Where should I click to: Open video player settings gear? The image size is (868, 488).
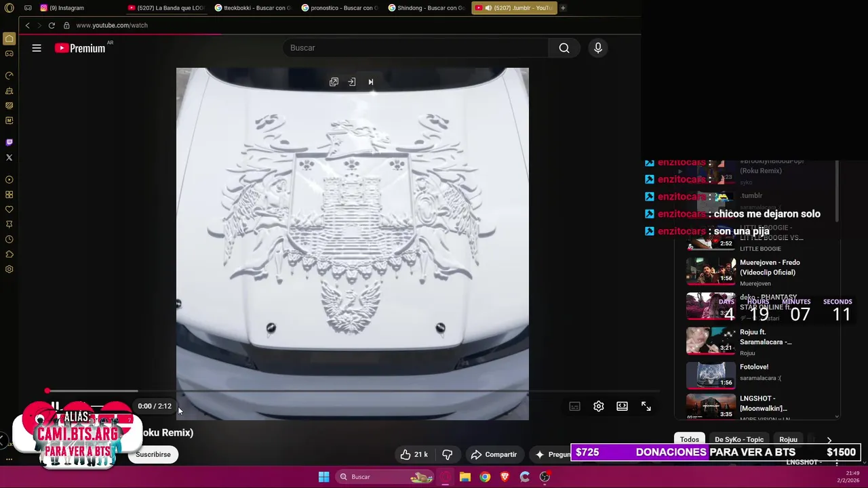coord(599,406)
